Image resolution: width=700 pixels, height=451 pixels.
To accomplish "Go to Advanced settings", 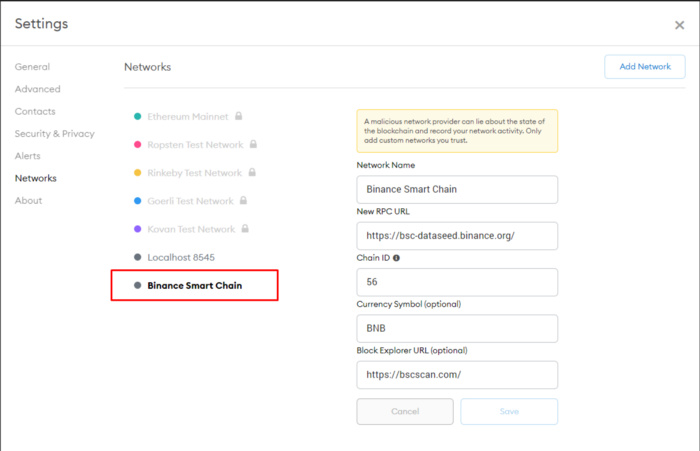I will tap(37, 89).
